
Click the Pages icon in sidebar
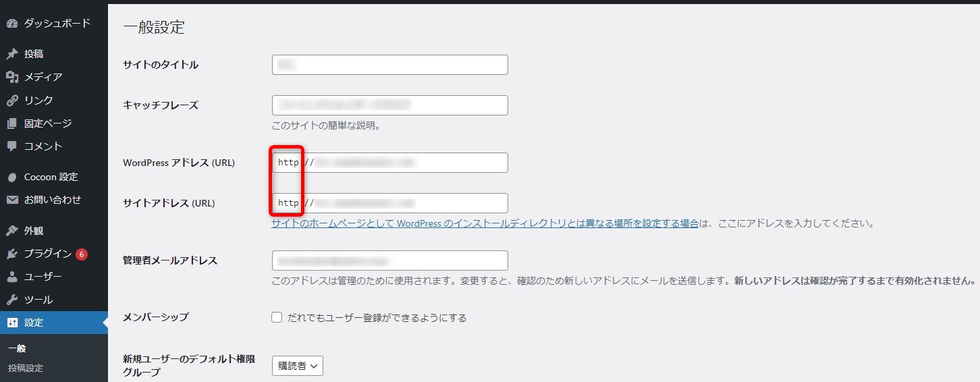(x=12, y=124)
